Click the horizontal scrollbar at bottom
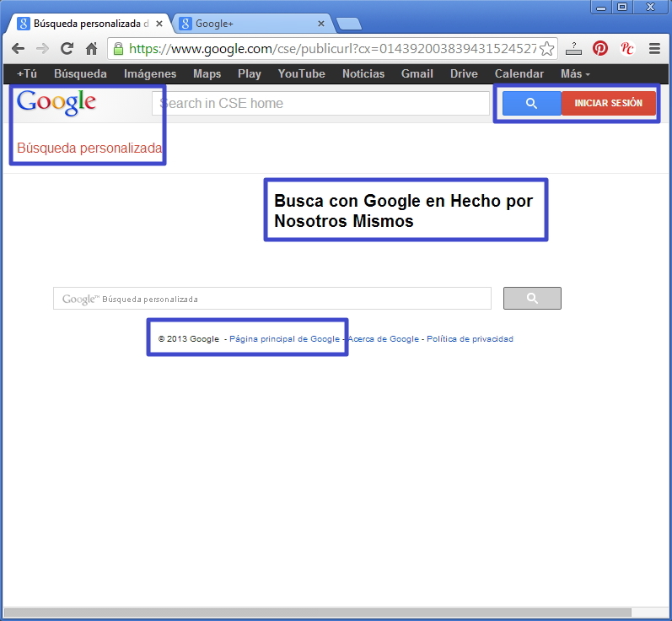This screenshot has width=672, height=621. (317, 612)
